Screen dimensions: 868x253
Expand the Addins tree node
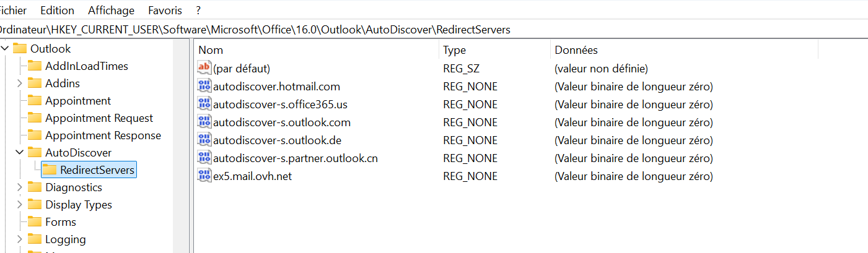pyautogui.click(x=20, y=83)
